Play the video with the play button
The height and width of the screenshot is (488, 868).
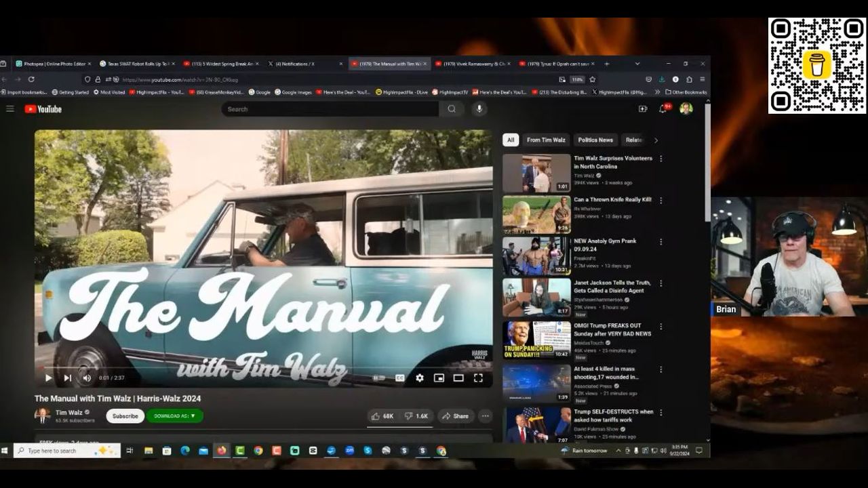[48, 378]
